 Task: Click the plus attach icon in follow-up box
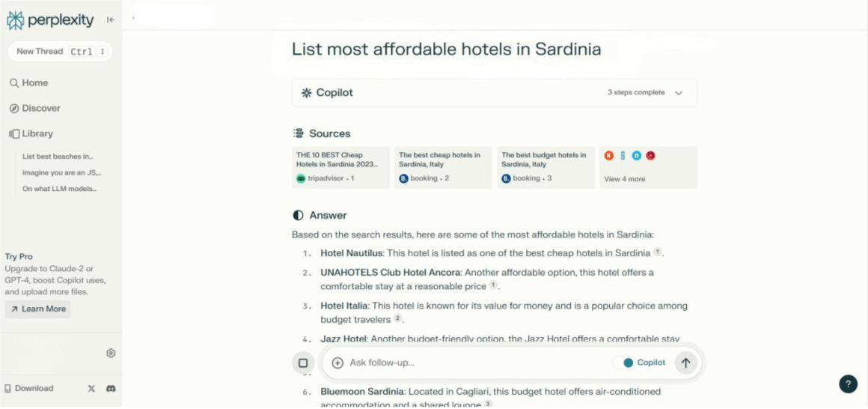pyautogui.click(x=337, y=363)
